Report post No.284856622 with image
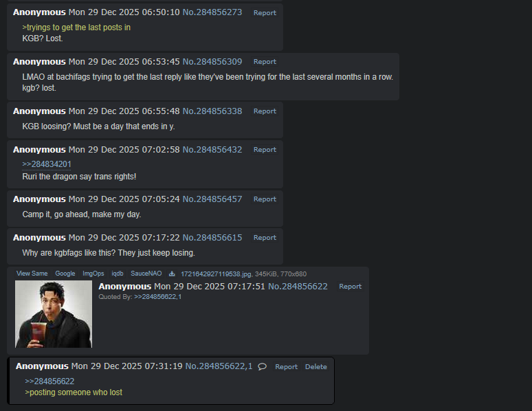The width and height of the screenshot is (532, 411). coord(350,287)
